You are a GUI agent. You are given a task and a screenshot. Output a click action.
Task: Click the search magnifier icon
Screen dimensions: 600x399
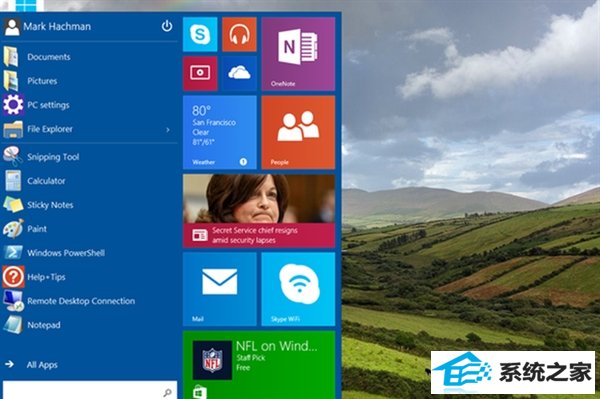point(167,392)
